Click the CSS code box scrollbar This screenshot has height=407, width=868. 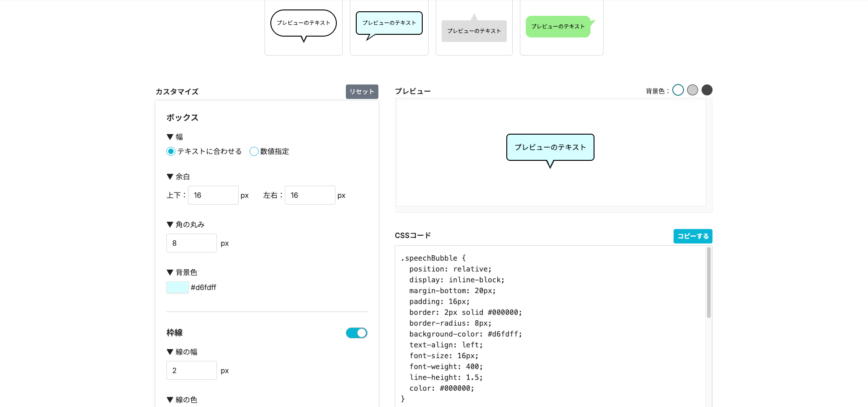point(708,283)
